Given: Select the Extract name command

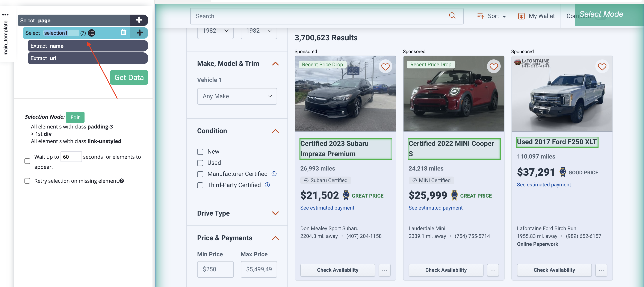Looking at the screenshot, I should (88, 46).
